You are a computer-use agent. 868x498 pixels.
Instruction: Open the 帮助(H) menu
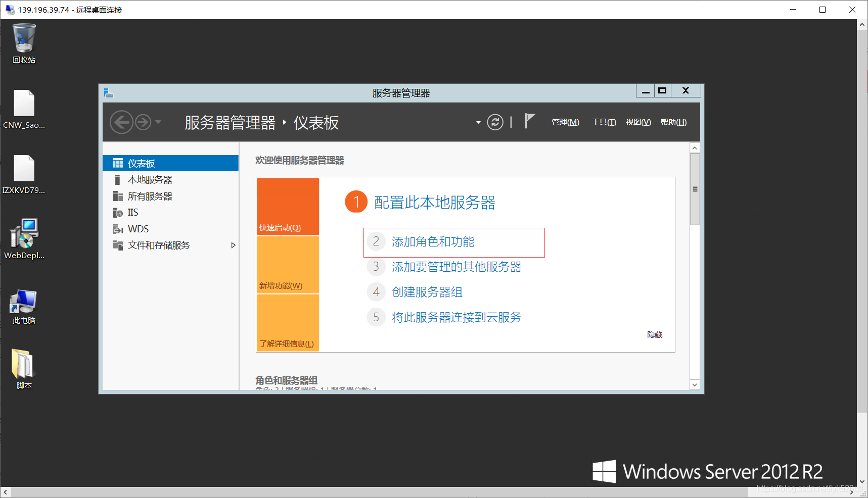pyautogui.click(x=673, y=122)
